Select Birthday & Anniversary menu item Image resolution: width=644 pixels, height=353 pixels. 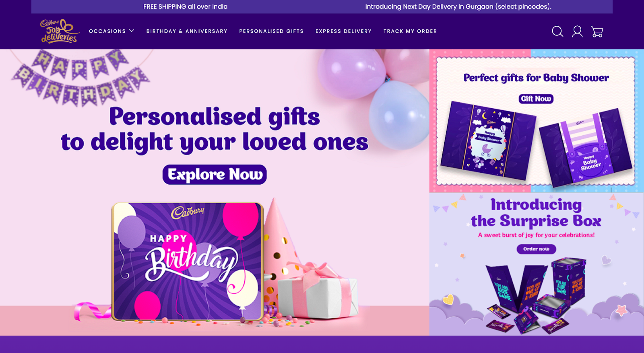point(187,31)
